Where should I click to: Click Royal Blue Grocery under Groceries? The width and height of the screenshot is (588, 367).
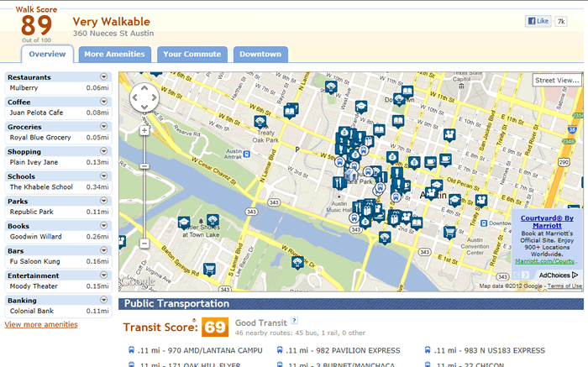pos(40,137)
